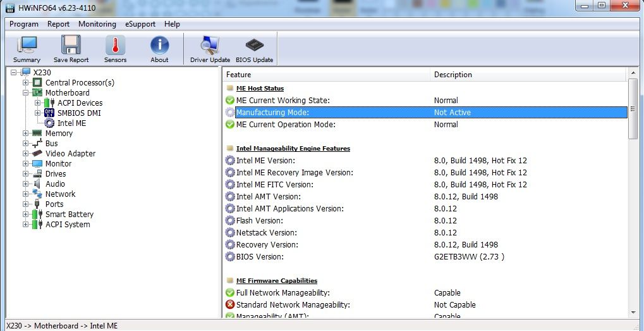Click the Central Processor(s) chip icon
This screenshot has height=331, width=644.
point(37,83)
